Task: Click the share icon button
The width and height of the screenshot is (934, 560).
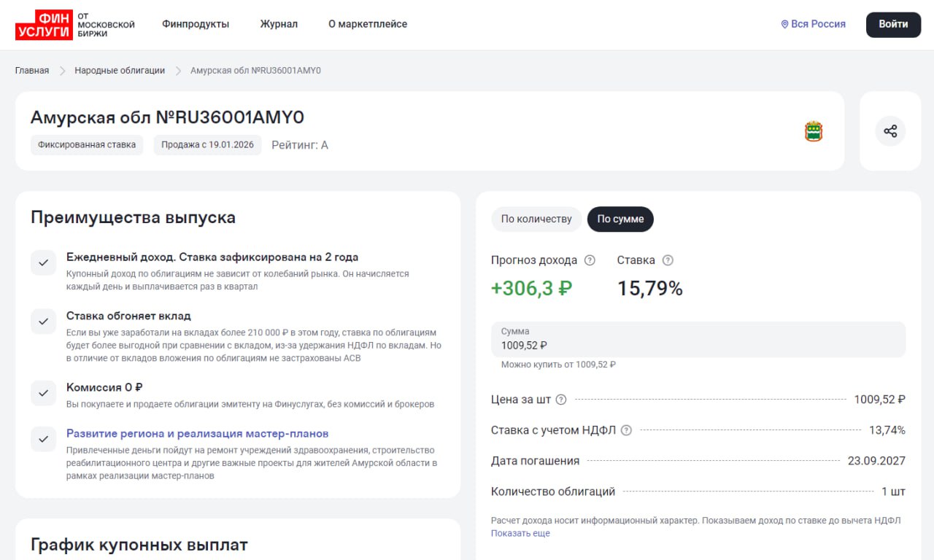Action: [890, 131]
